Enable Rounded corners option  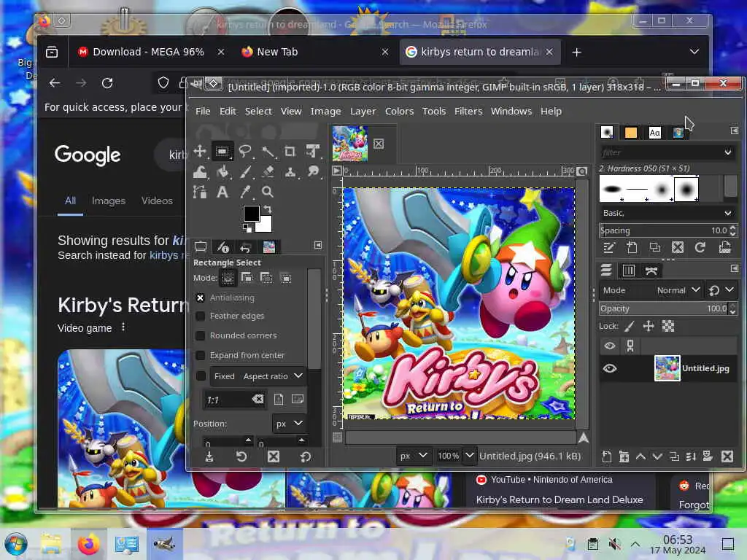coord(200,335)
